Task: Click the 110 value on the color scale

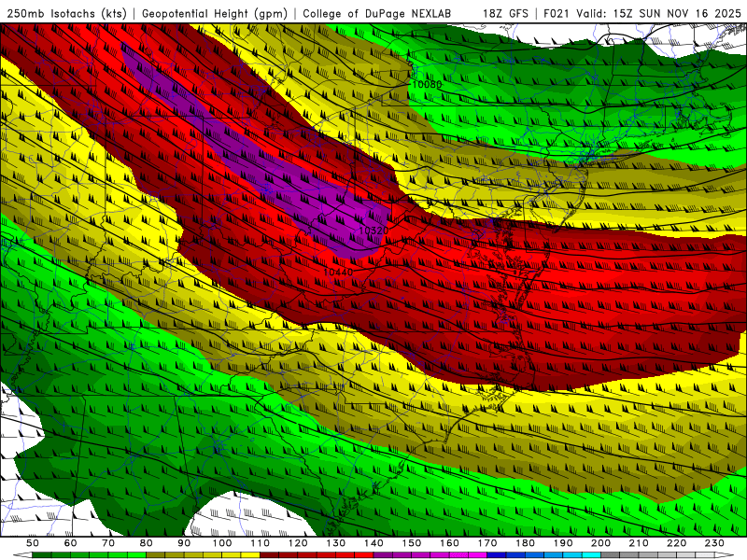Action: click(261, 543)
